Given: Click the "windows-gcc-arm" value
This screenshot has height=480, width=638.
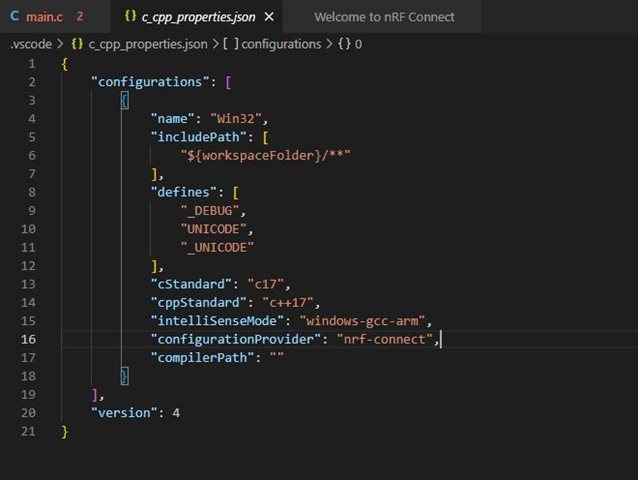Looking at the screenshot, I should point(362,321).
